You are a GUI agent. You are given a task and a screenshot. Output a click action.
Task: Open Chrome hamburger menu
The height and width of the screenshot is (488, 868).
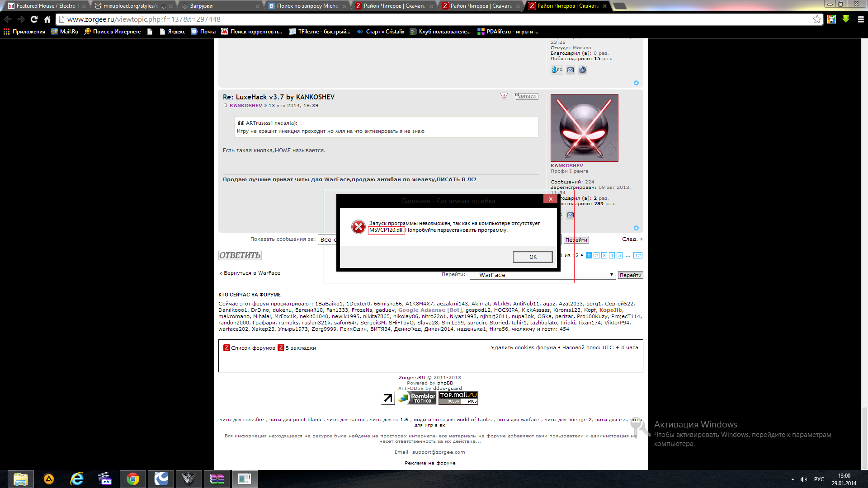click(x=861, y=19)
